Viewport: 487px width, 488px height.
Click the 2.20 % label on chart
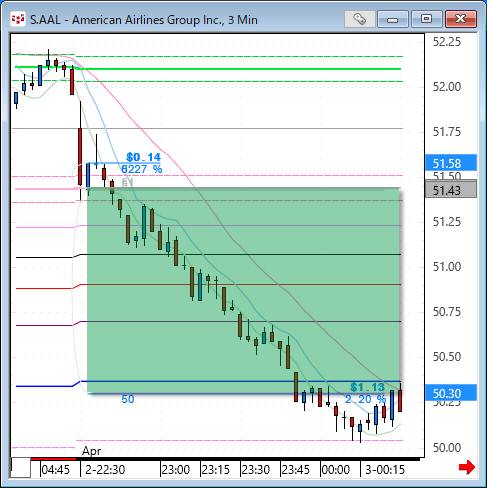(365, 399)
